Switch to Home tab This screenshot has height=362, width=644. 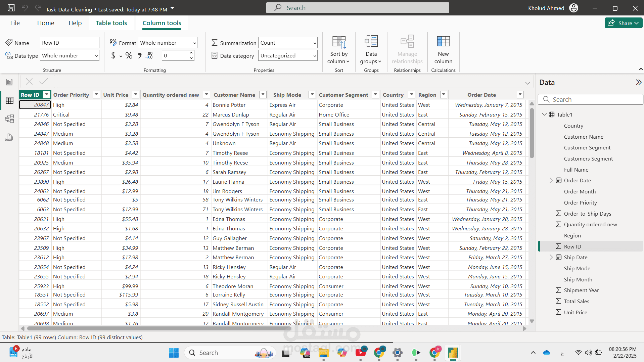(x=46, y=23)
